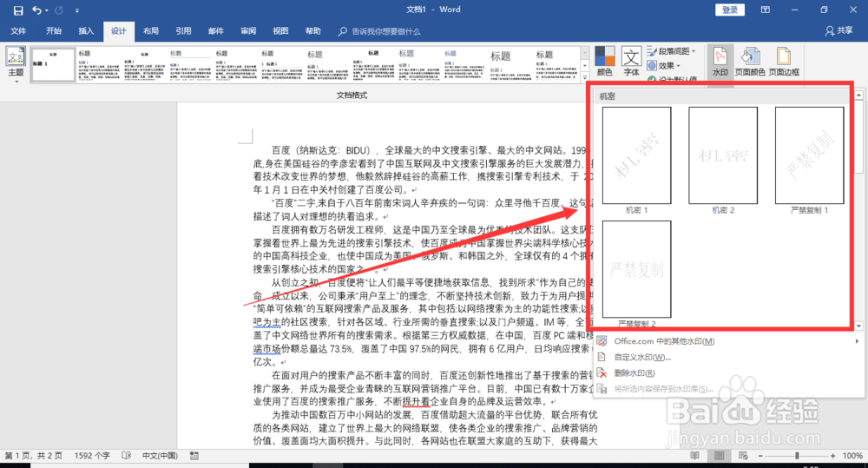868x468 pixels.
Task: Click the 共享 share button
Action: tap(839, 31)
